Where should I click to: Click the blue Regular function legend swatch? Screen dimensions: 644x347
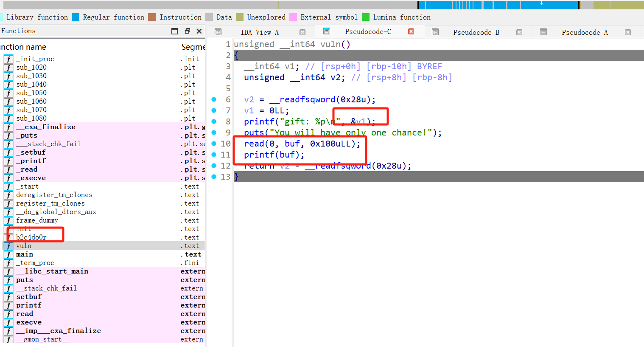pos(76,17)
